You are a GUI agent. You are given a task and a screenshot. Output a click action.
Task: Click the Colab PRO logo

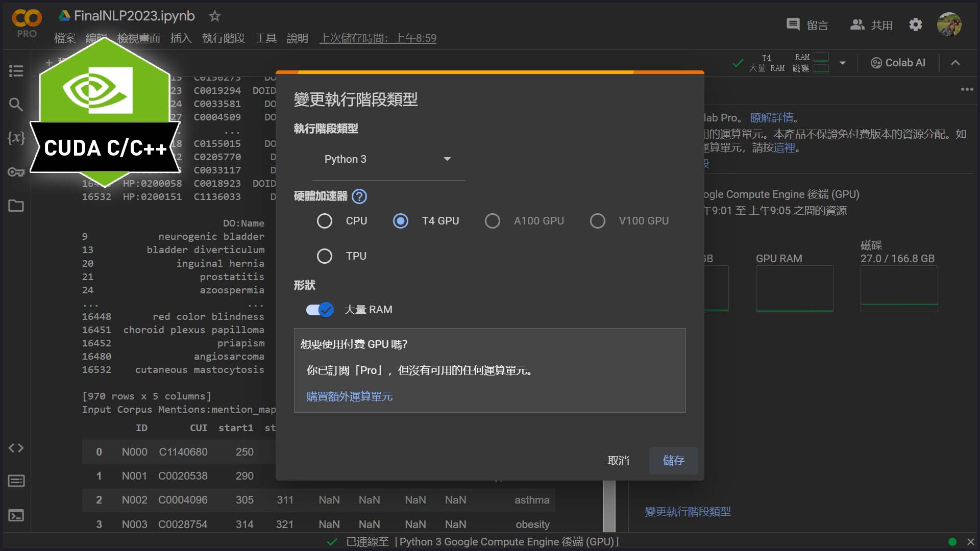27,23
